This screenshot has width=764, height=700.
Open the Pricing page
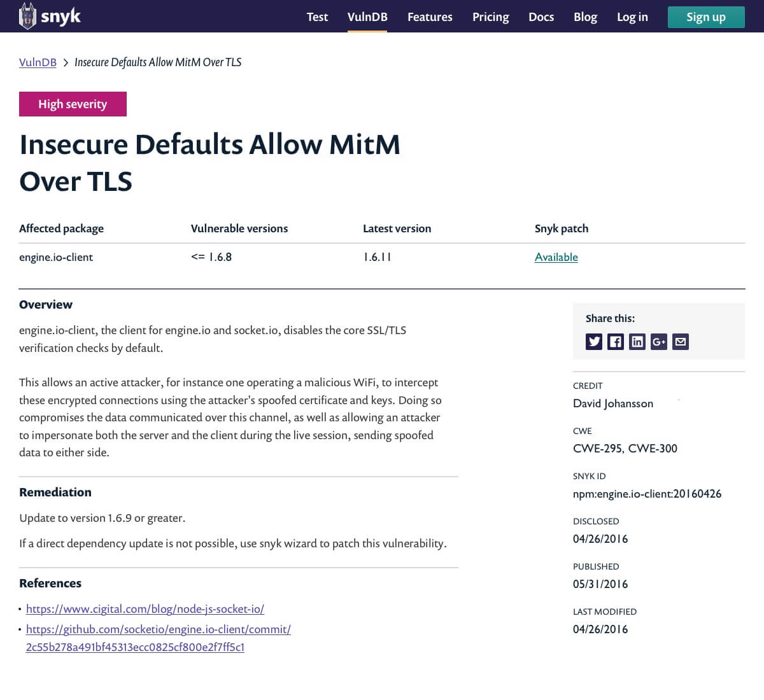point(490,17)
